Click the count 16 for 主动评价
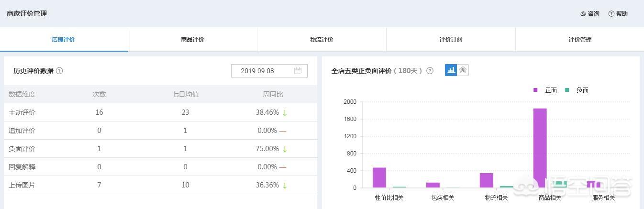This screenshot has height=209, width=644. 99,112
